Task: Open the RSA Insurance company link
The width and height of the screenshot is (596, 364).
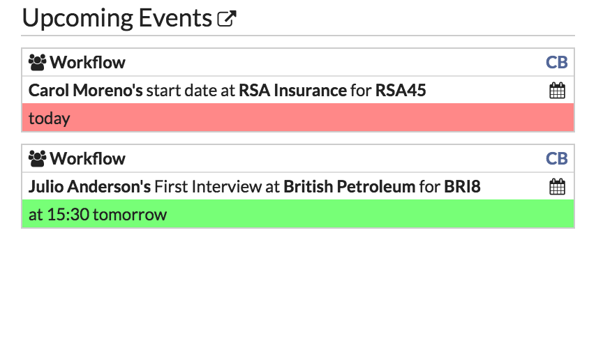Action: point(292,91)
